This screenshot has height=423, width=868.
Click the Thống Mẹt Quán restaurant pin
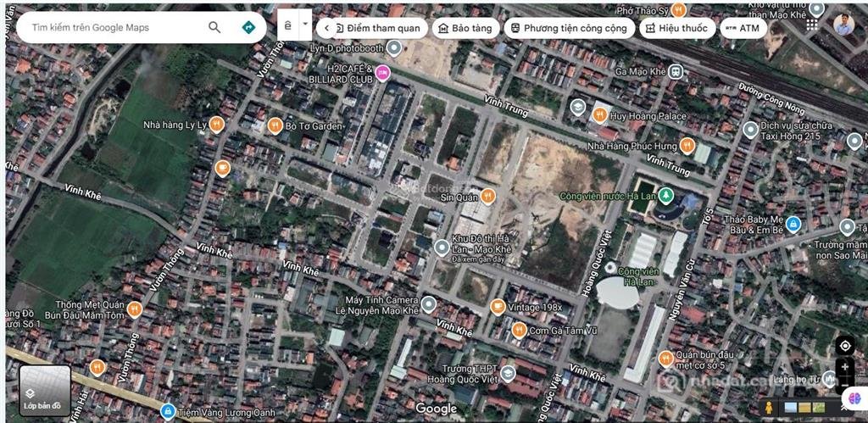pyautogui.click(x=135, y=309)
